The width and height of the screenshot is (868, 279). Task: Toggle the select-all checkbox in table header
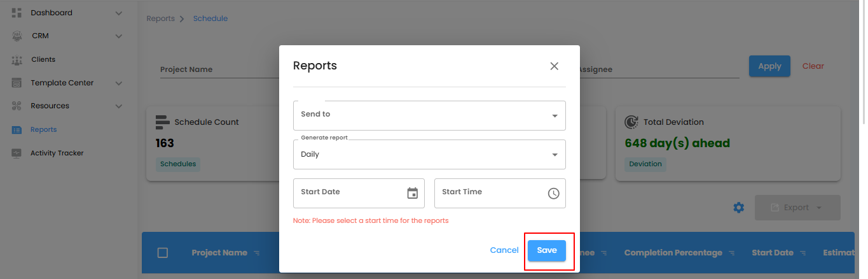(x=163, y=253)
